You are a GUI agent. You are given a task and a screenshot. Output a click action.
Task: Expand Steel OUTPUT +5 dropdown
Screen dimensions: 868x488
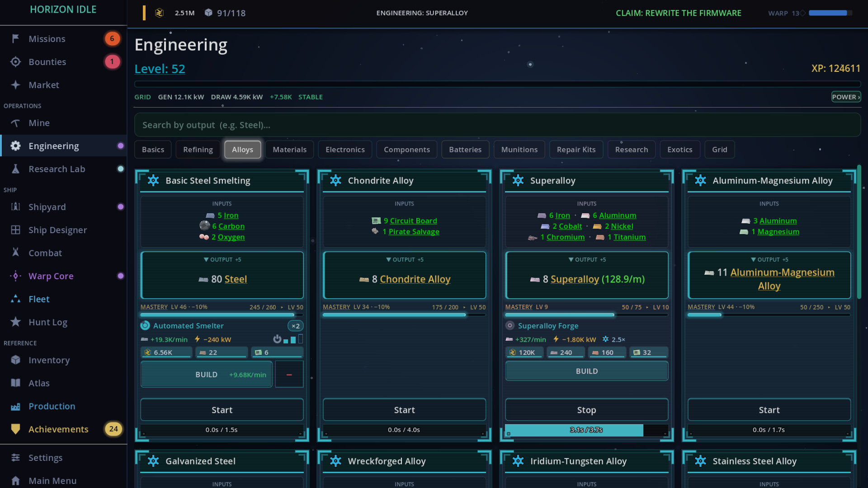coord(222,260)
